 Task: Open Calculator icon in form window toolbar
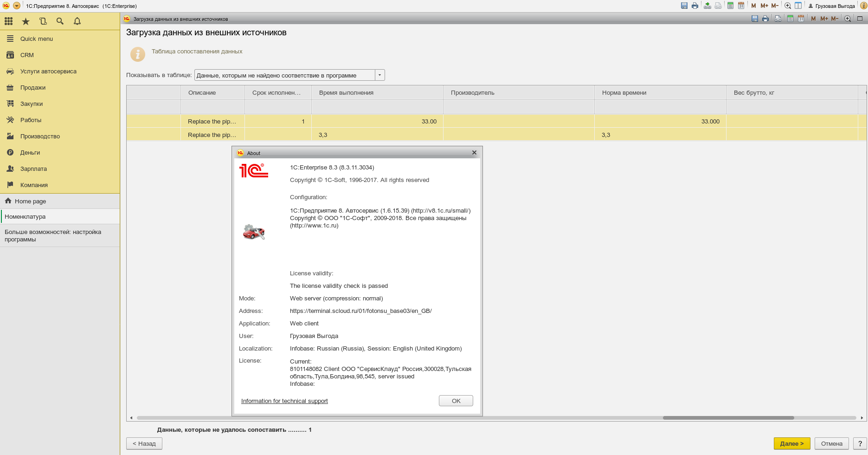coord(790,19)
